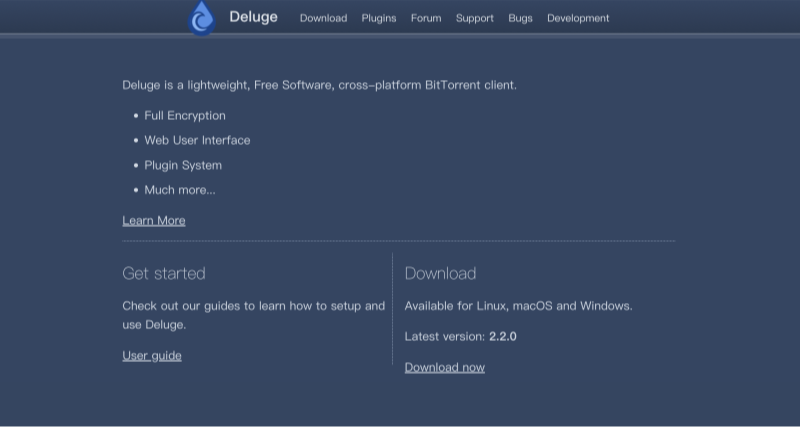Open the User guide link
The width and height of the screenshot is (800, 427).
tap(152, 356)
